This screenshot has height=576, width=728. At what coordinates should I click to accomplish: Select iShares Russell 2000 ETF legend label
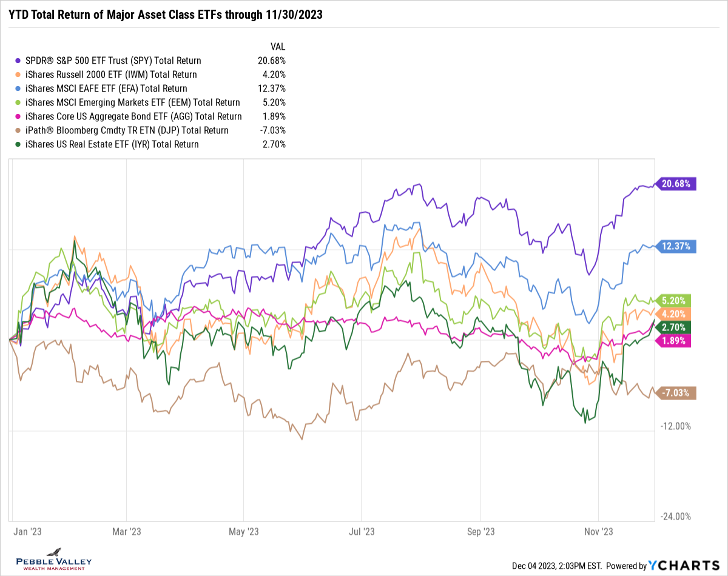110,75
